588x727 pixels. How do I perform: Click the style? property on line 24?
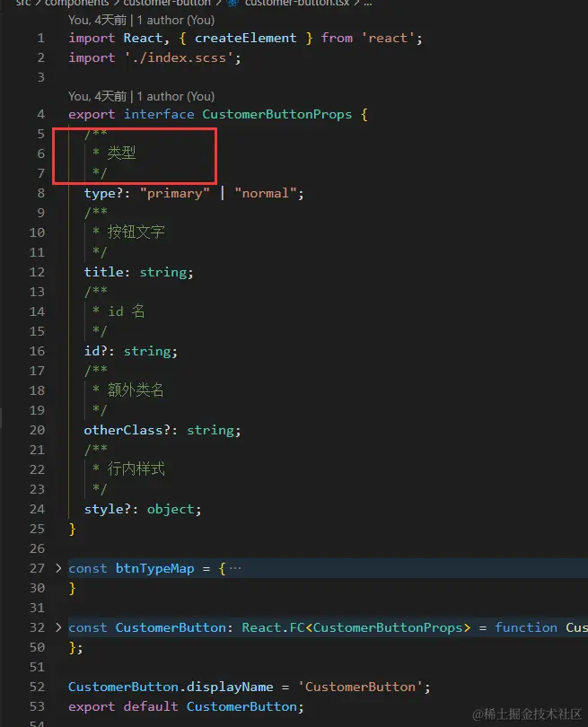coord(108,509)
